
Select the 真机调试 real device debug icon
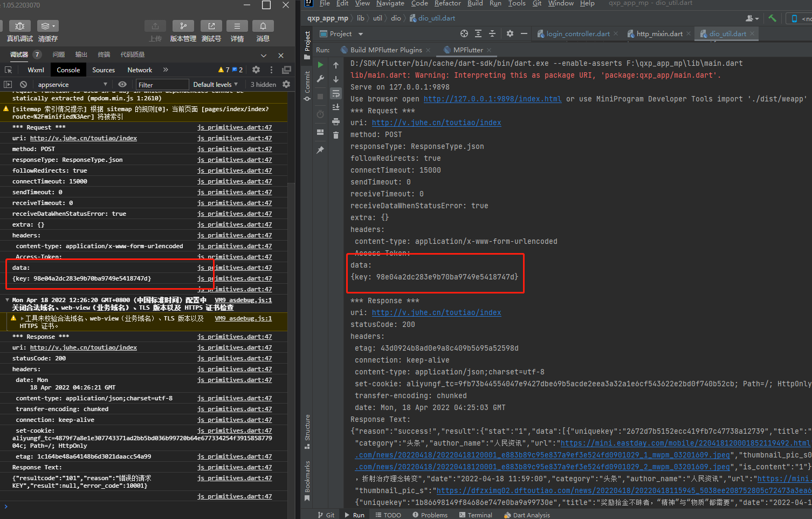click(19, 26)
